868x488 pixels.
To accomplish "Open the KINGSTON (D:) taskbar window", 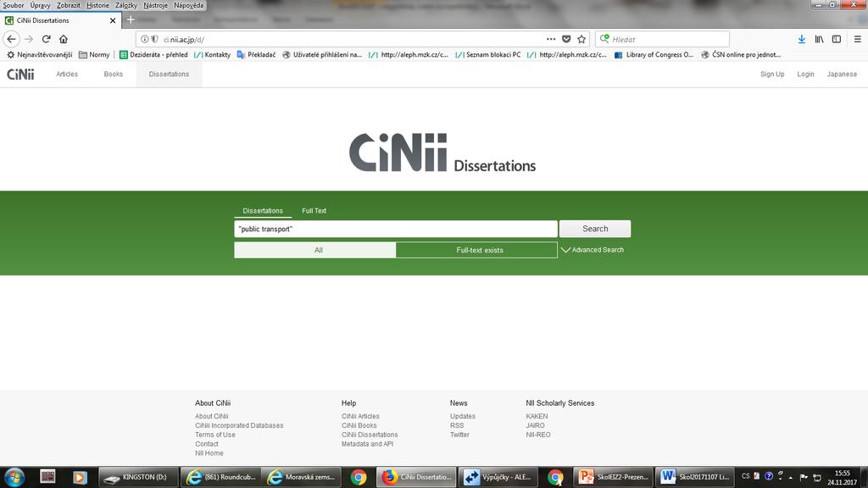I will coord(139,477).
